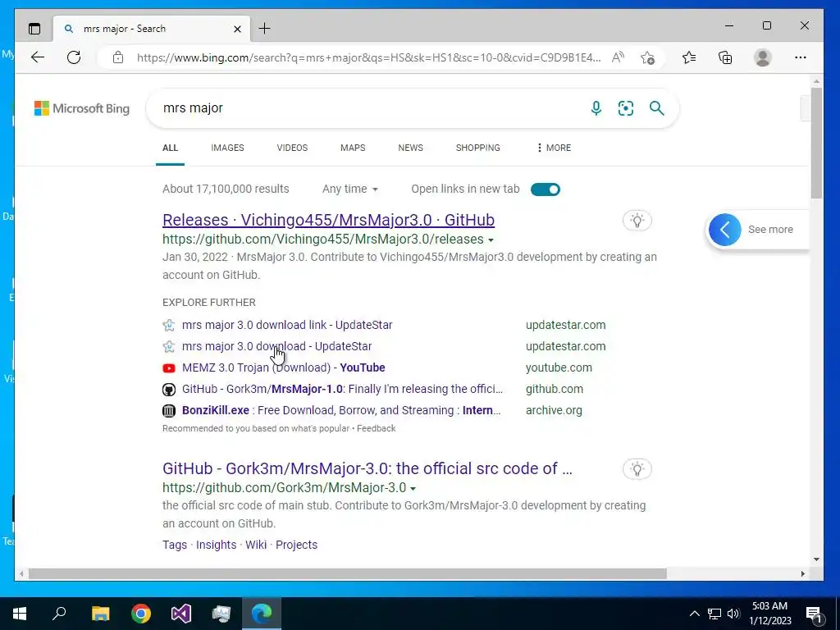
Task: Expand the MORE search categories menu
Action: click(554, 148)
